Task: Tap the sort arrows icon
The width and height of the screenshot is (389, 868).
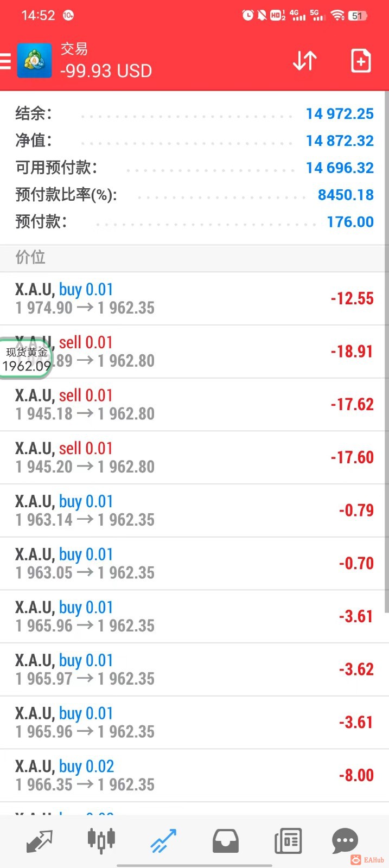Action: 304,61
